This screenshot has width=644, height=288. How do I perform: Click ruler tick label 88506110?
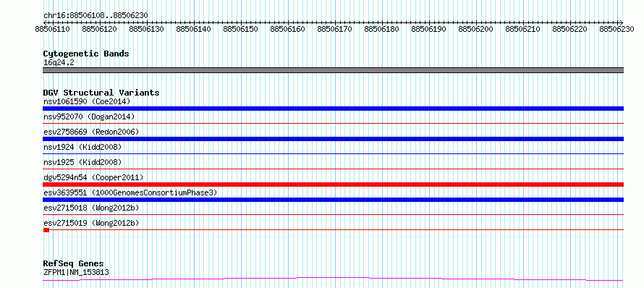(53, 30)
